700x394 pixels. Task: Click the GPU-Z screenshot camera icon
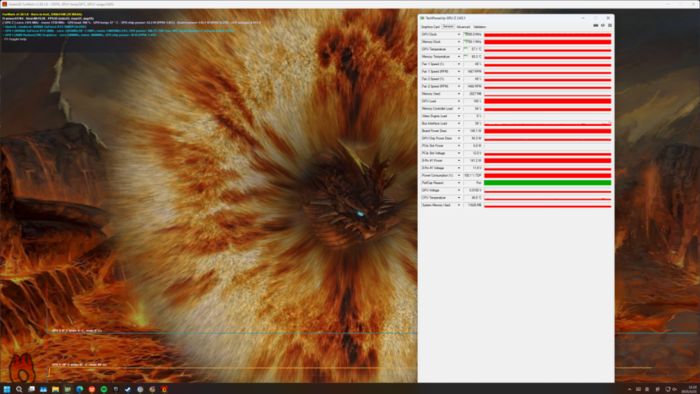pos(596,25)
